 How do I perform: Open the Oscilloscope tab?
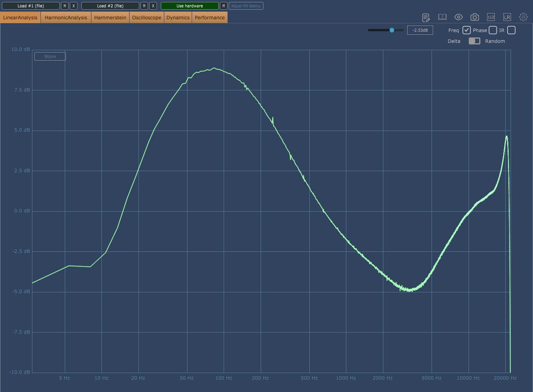(147, 17)
